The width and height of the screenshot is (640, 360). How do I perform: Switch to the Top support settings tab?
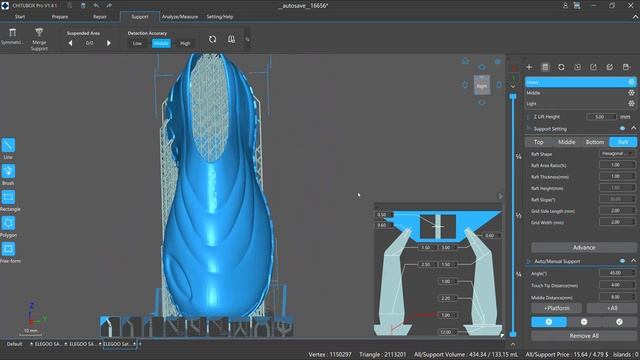tap(539, 142)
